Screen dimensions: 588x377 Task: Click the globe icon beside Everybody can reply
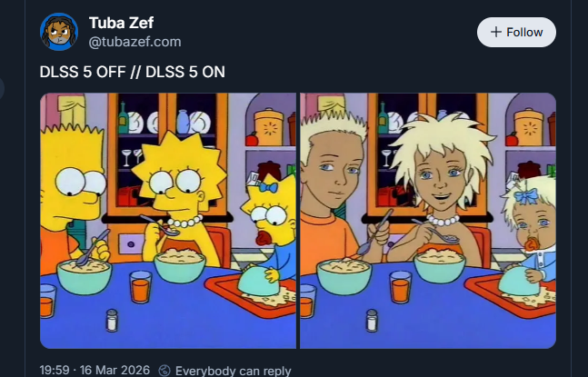pos(164,371)
